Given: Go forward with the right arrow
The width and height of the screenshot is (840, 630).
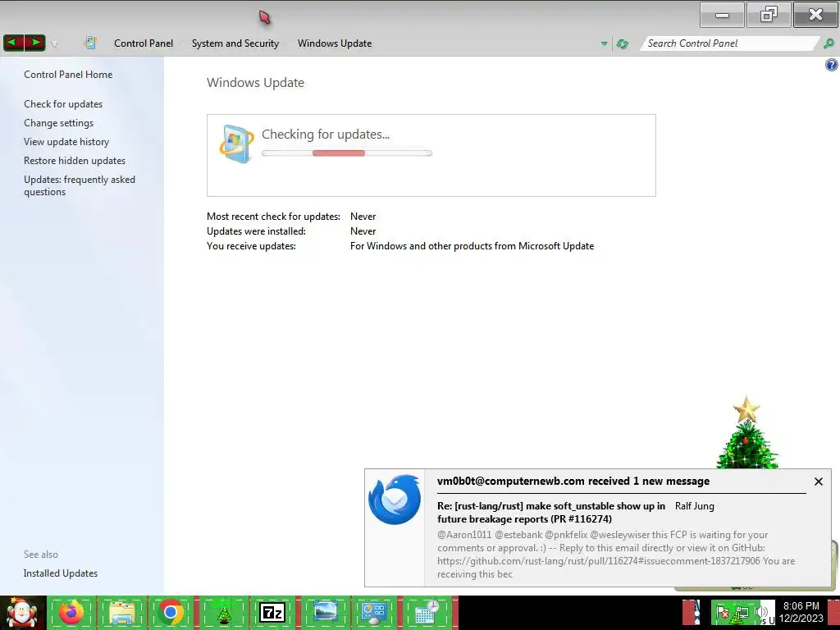Looking at the screenshot, I should point(34,43).
